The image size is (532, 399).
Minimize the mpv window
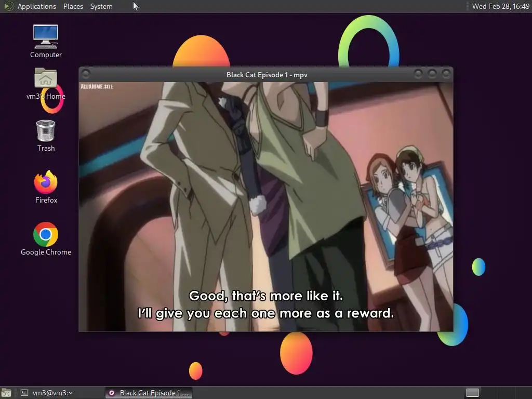418,74
